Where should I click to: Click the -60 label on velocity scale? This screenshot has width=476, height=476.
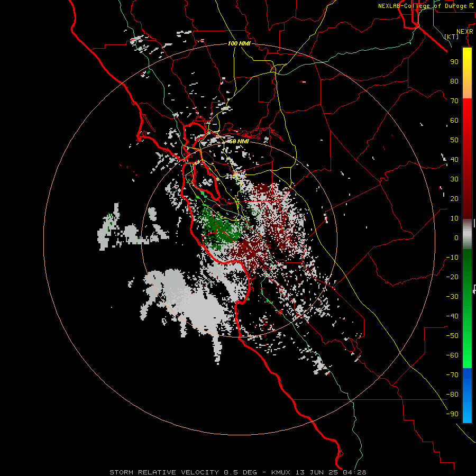452,355
